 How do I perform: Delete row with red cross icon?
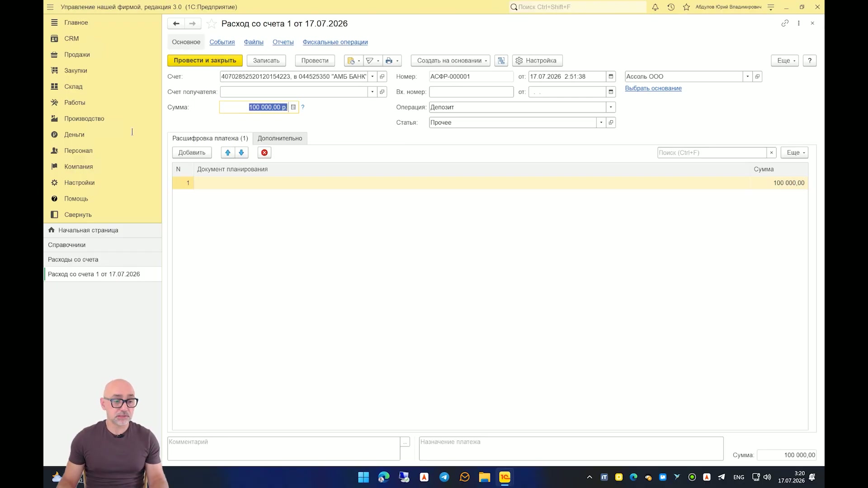[264, 153]
